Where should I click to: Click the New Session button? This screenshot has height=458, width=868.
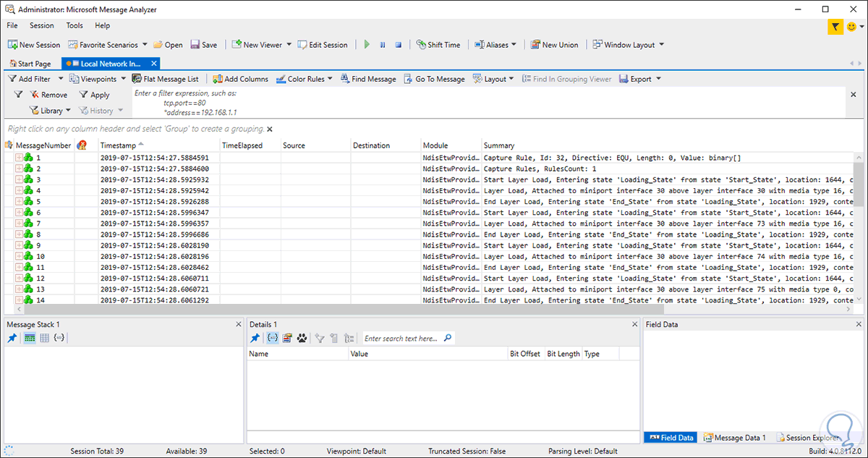point(33,45)
